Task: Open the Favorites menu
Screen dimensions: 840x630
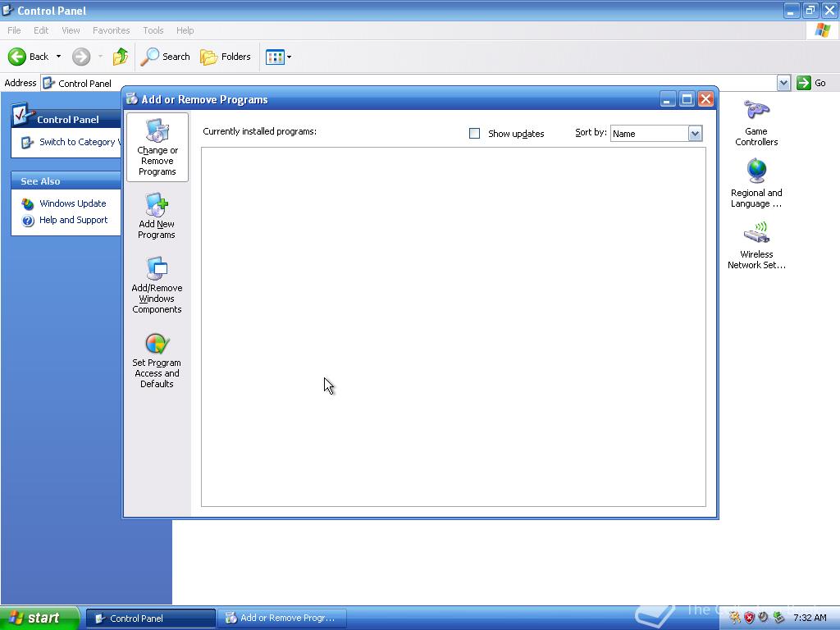Action: tap(111, 30)
